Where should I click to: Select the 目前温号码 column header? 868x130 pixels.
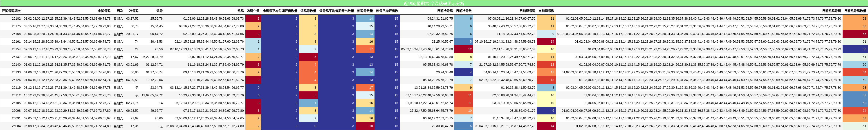click(527, 11)
